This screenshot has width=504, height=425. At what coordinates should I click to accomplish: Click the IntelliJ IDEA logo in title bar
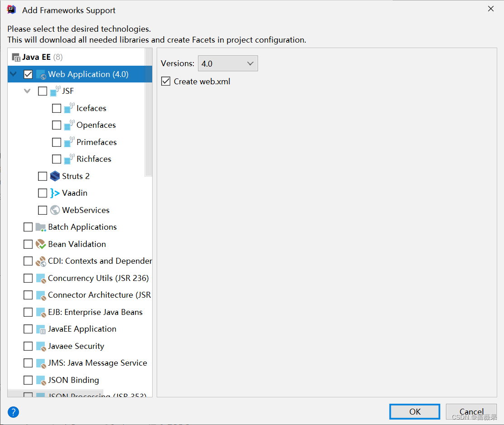(11, 10)
